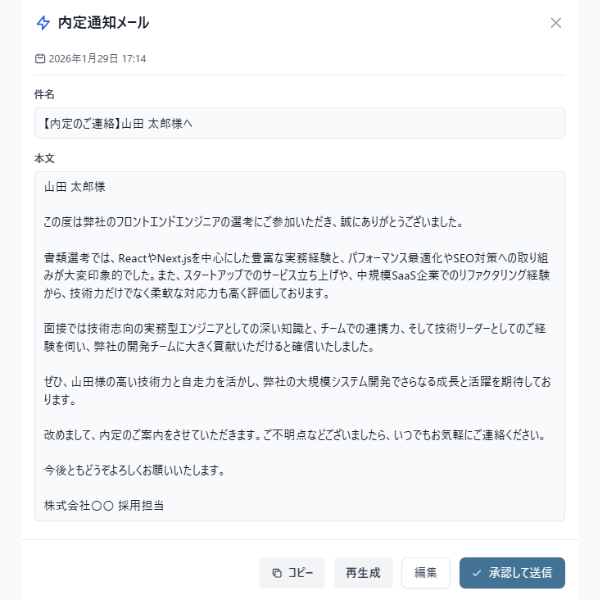
Task: Click the 株式会社〇〇 採用担当 signature line
Action: [x=104, y=505]
